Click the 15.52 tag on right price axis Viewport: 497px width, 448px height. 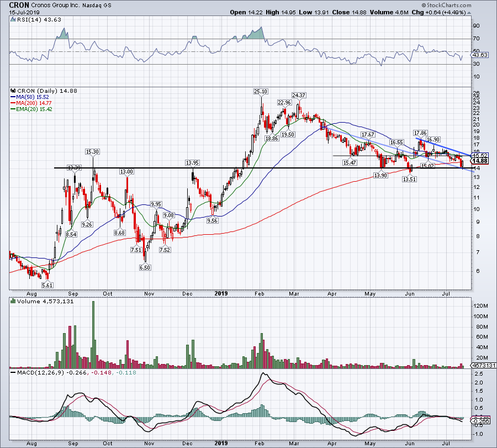480,155
